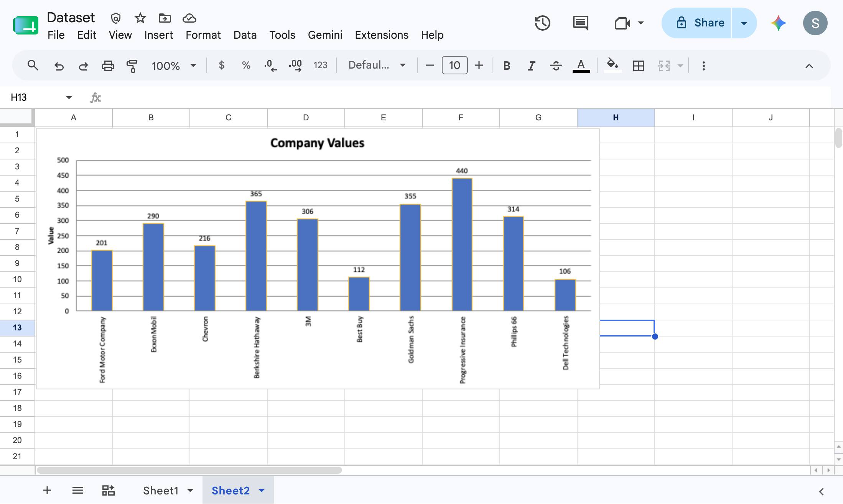
Task: Open Sheet1 tab options arrow
Action: pos(190,491)
